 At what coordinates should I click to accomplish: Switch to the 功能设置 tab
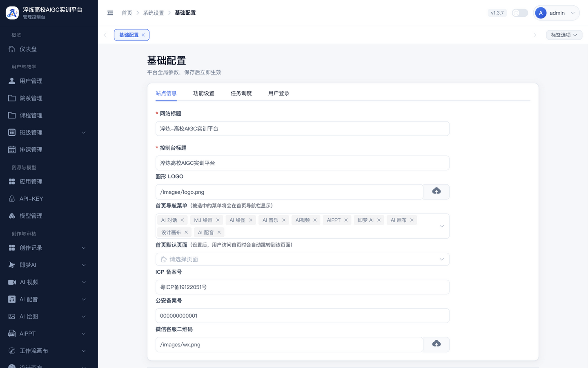(204, 93)
